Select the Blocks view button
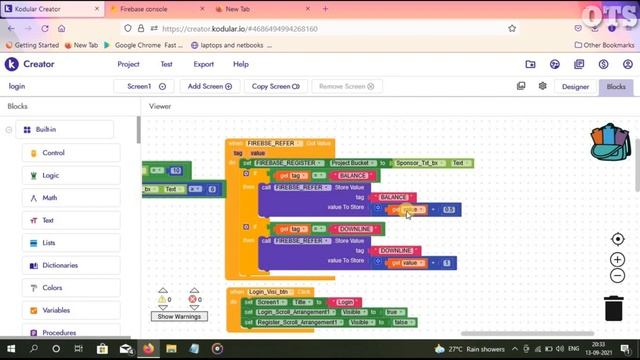The width and height of the screenshot is (640, 360). tap(616, 87)
